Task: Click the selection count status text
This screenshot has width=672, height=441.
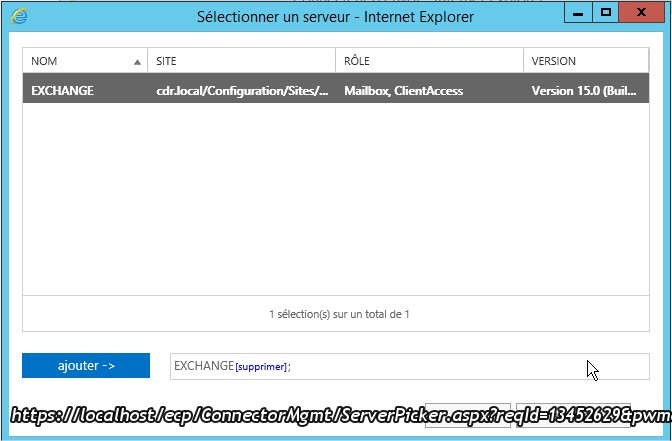Action: point(339,314)
